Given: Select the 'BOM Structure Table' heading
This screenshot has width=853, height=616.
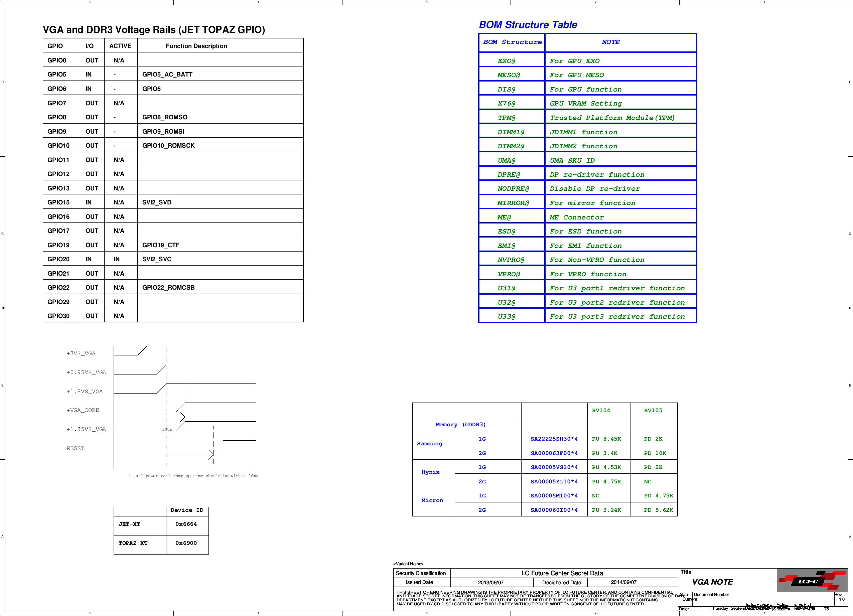Looking at the screenshot, I should (528, 25).
